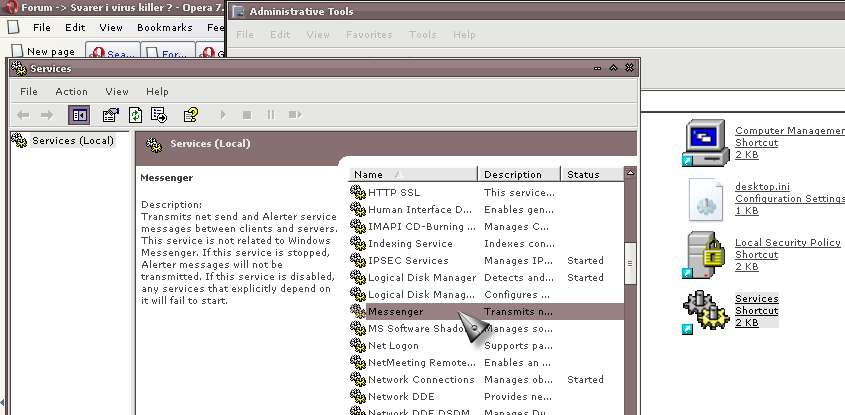Click the services list scrollbar thumb
Image resolution: width=845 pixels, height=415 pixels.
coord(630,264)
